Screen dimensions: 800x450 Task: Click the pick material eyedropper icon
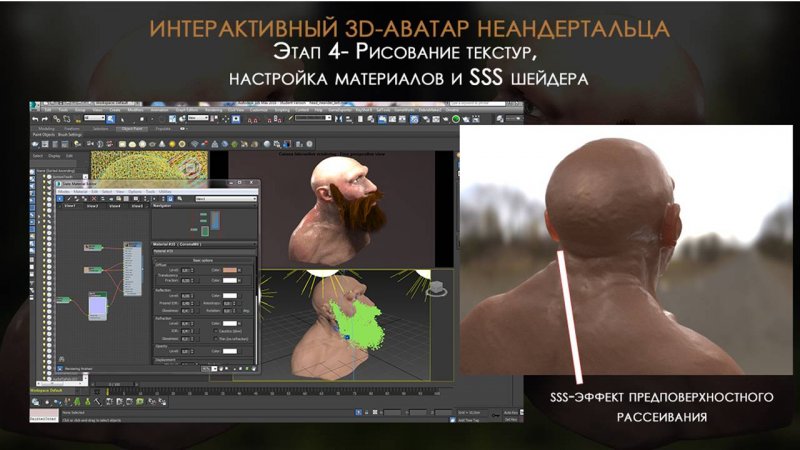[69, 199]
